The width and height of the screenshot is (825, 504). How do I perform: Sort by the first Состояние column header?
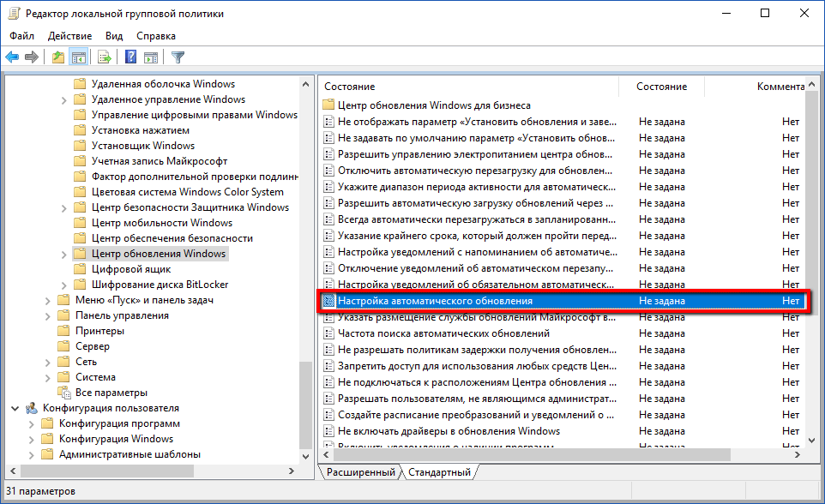click(468, 87)
